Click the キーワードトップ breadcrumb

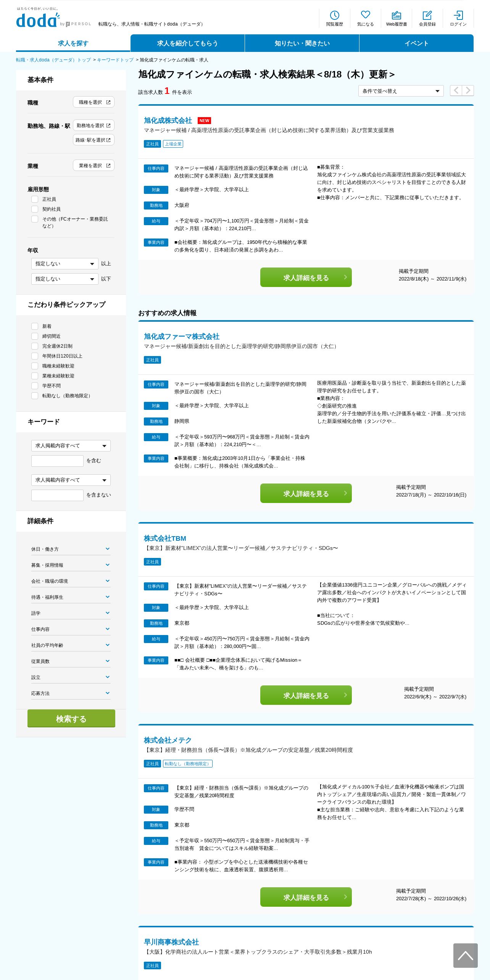(115, 60)
